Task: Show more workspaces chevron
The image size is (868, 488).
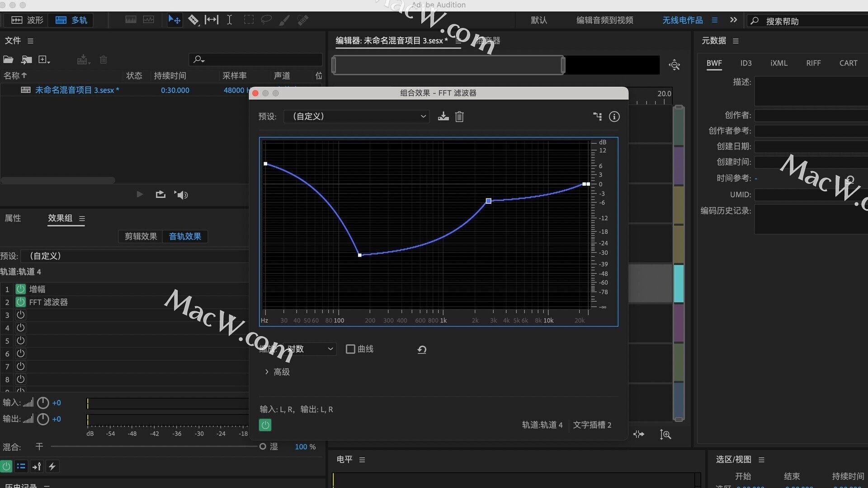Action: pos(733,20)
